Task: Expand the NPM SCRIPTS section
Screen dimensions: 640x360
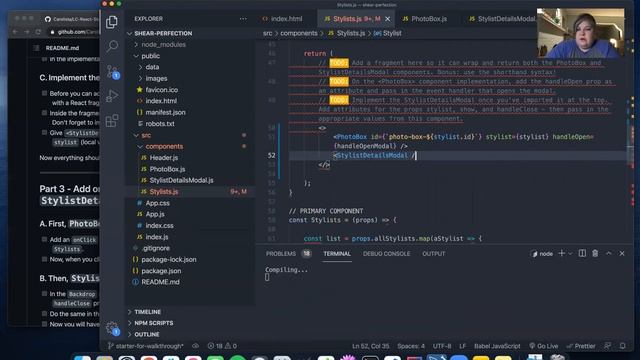Action: pos(153,323)
